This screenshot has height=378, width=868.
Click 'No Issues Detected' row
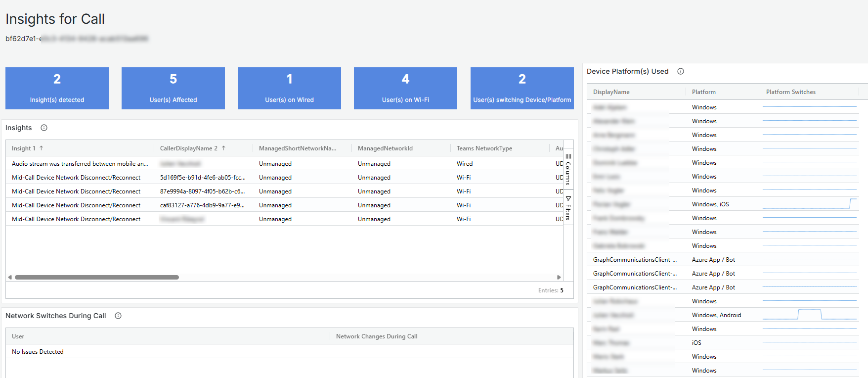tap(290, 351)
